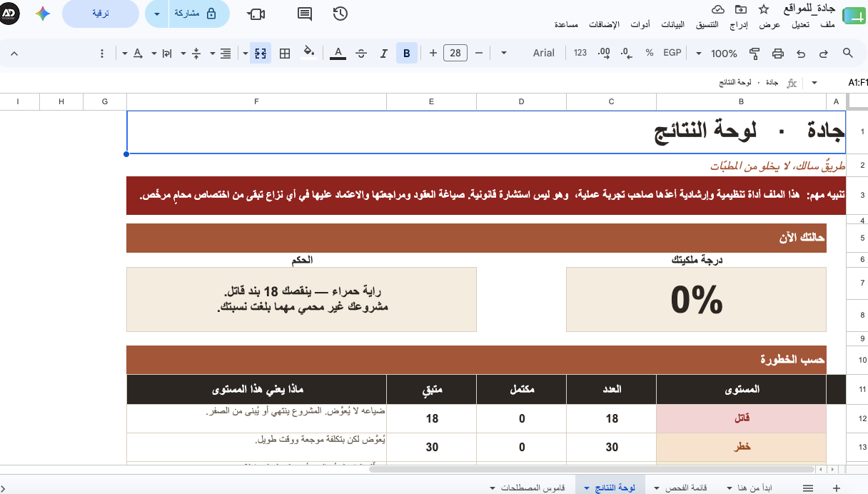Star the document جادة_للمواقع
The height and width of the screenshot is (494, 868).
763,9
